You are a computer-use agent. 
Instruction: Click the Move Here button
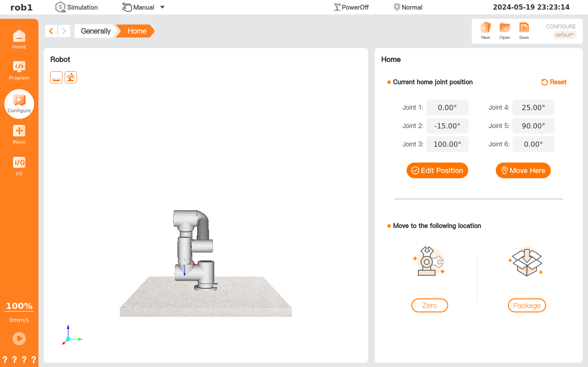click(523, 170)
